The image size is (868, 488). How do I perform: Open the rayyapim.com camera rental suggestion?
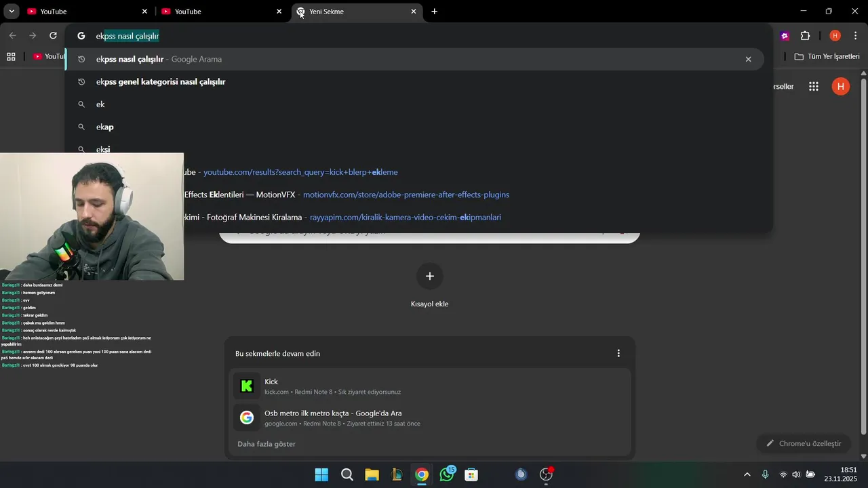[x=405, y=217]
